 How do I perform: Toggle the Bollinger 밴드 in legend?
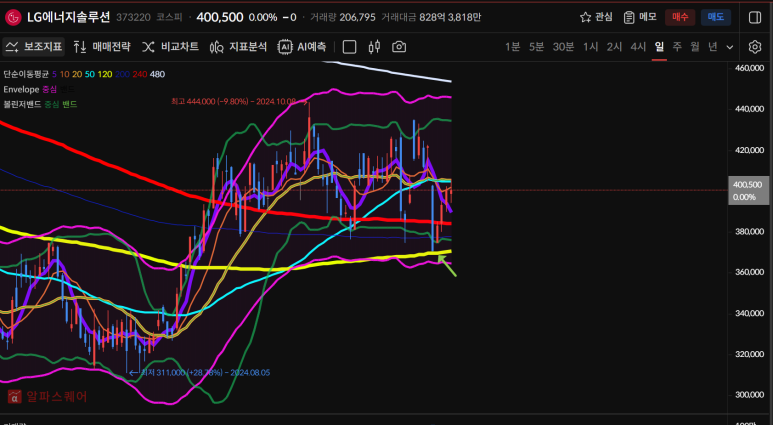coord(70,105)
